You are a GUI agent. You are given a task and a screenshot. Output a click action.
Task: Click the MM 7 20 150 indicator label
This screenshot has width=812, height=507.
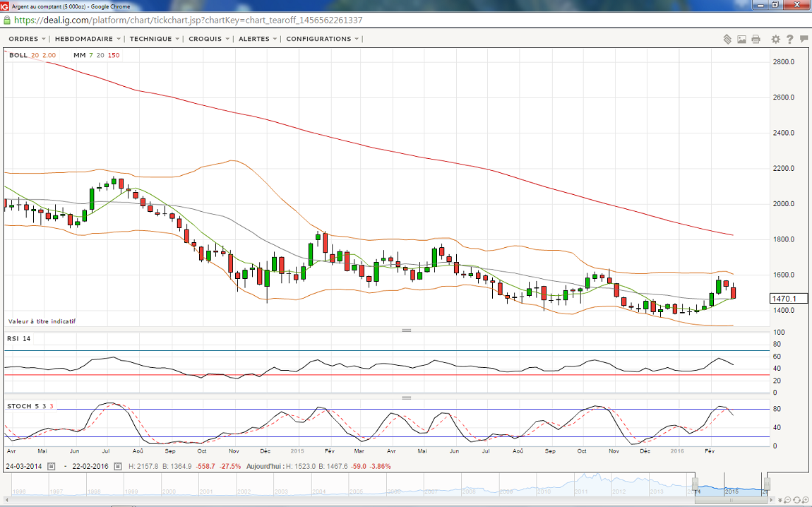pyautogui.click(x=96, y=55)
